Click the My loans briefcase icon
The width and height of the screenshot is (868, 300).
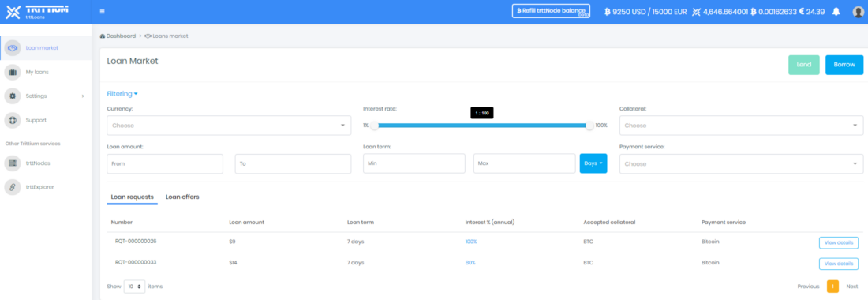tap(12, 72)
